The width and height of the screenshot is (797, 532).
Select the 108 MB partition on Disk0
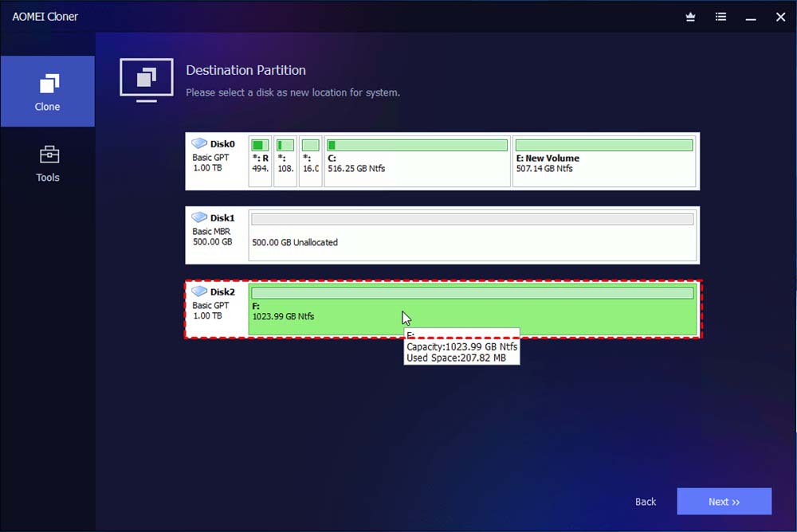(x=285, y=161)
